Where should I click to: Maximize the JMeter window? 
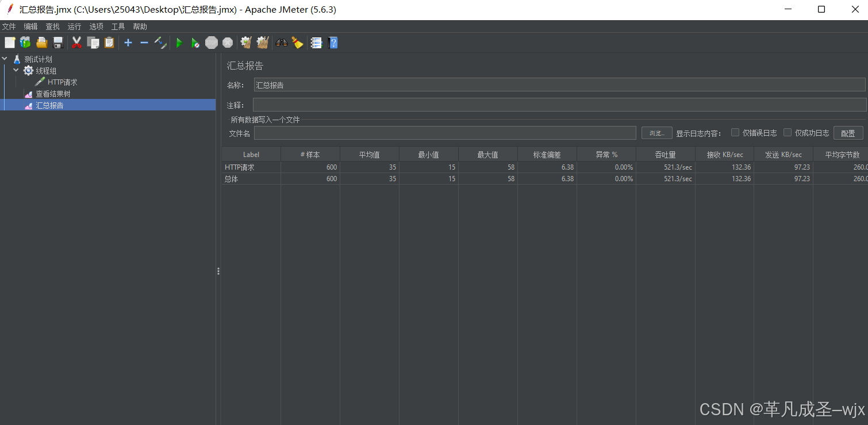click(x=821, y=9)
